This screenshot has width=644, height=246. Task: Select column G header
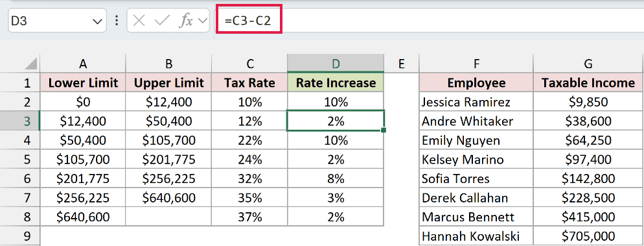coord(588,64)
